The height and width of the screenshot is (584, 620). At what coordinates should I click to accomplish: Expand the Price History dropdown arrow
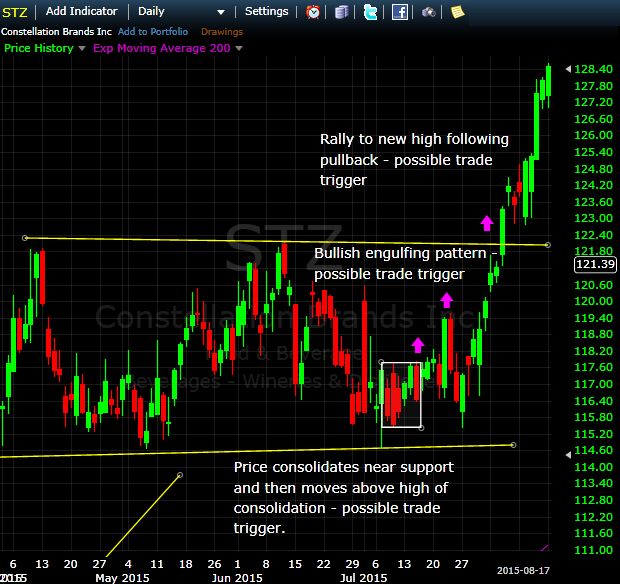pyautogui.click(x=81, y=48)
